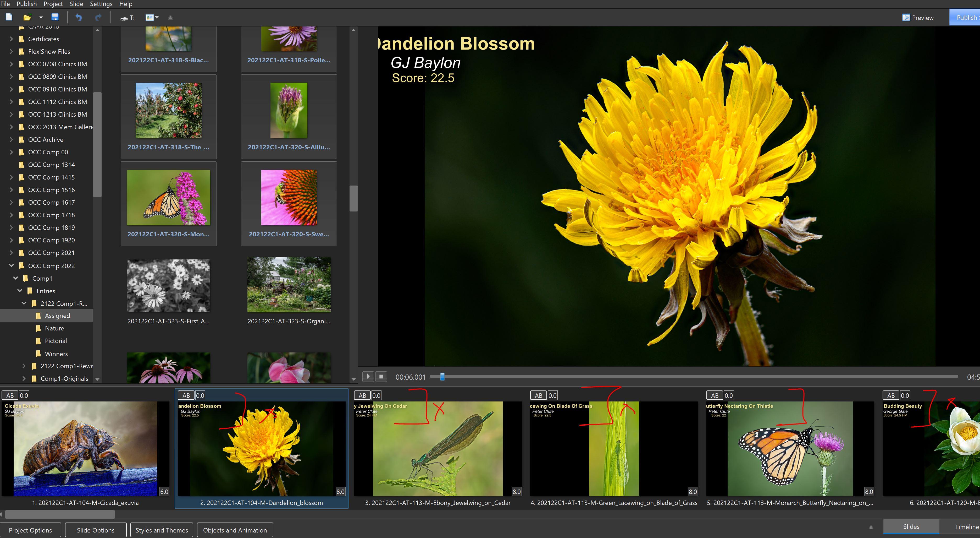Click the New Project icon
Screen dimensions: 980x538
tap(9, 17)
